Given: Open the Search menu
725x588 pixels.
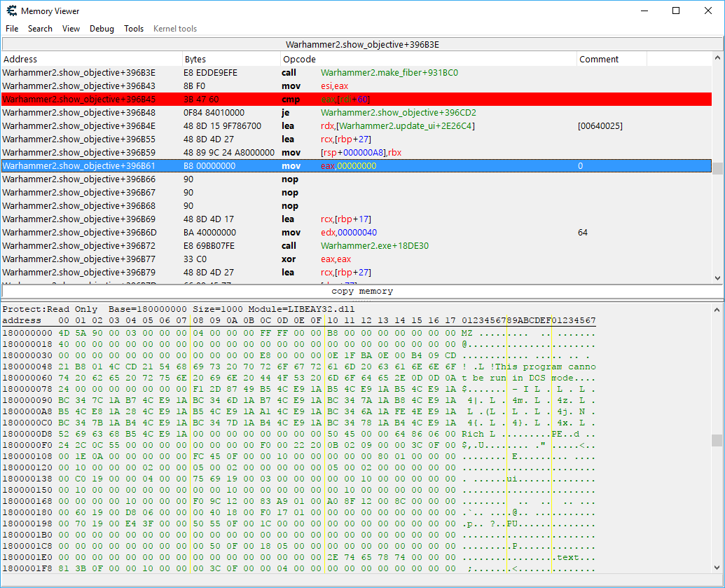Looking at the screenshot, I should (x=40, y=29).
